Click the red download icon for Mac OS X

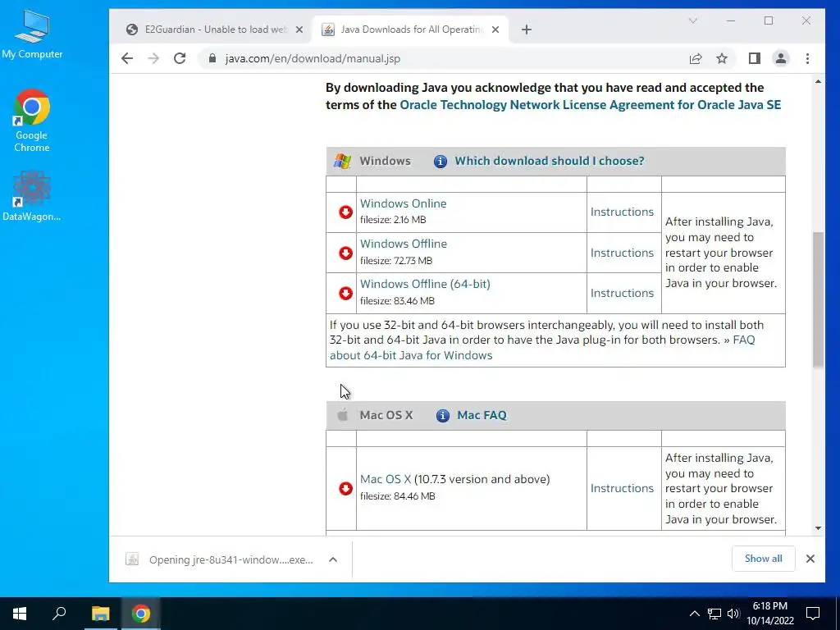point(345,489)
